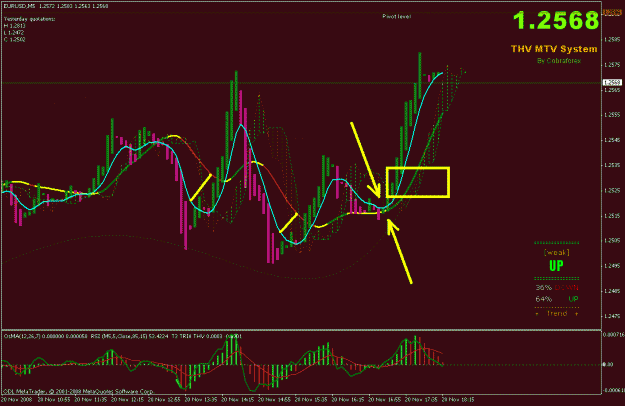Select the THV MTV System title label
The image size is (625, 406).
coord(554,49)
